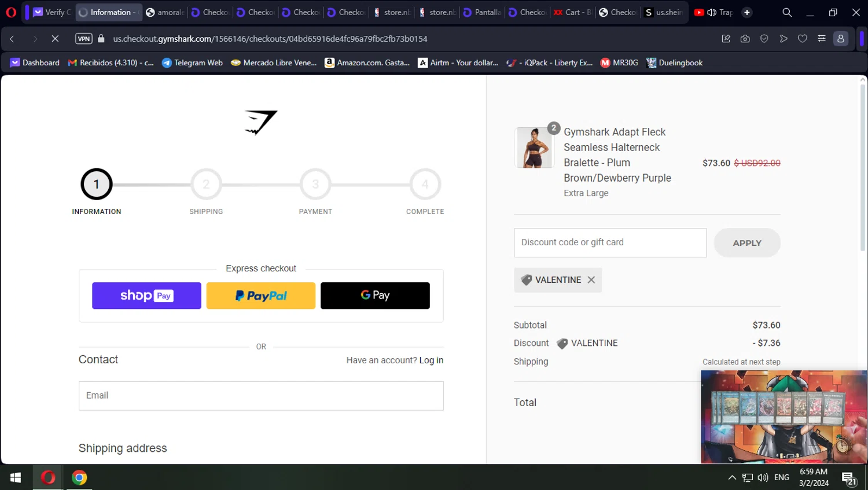Open Chrome from the taskbar
Image resolution: width=868 pixels, height=490 pixels.
[x=79, y=477]
